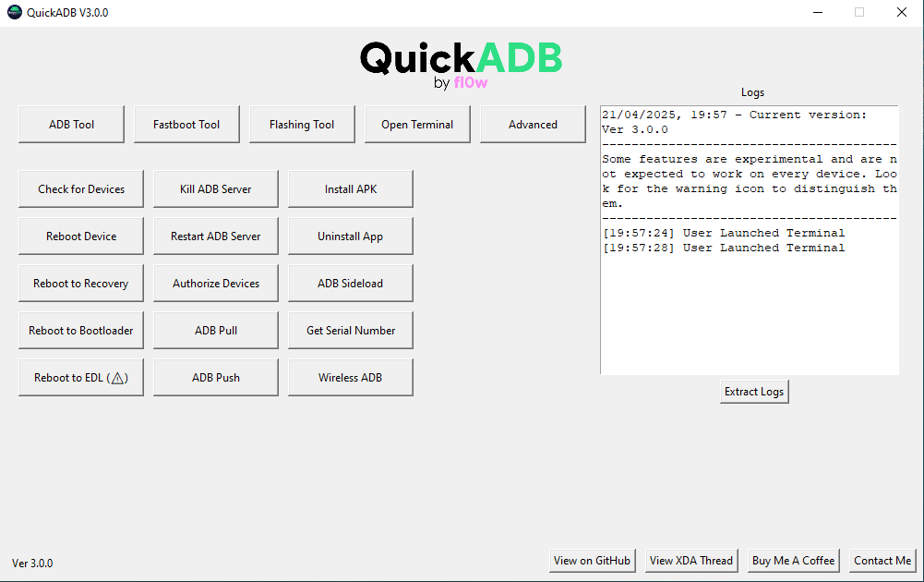924x582 pixels.
Task: Launch a terminal with Open Terminal
Action: click(x=417, y=123)
